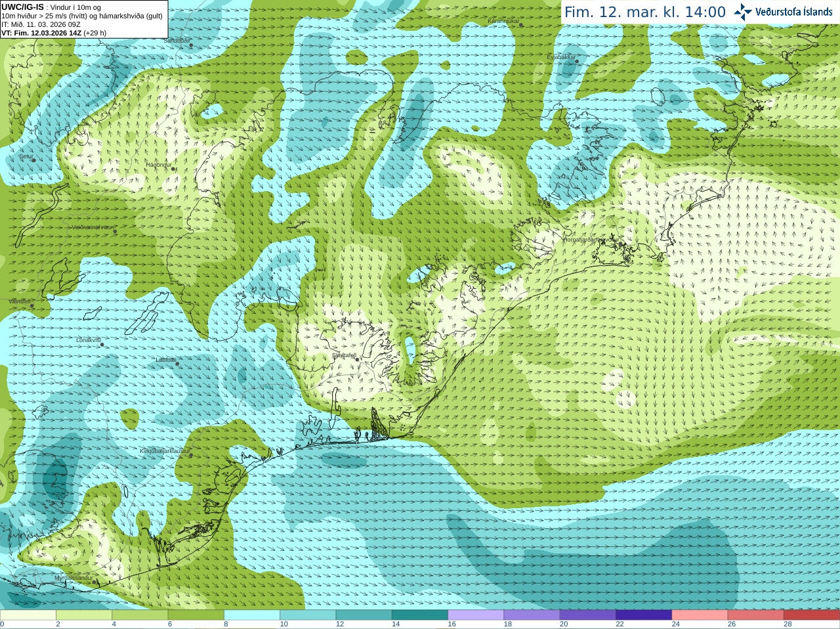Pick the 20–22 m/s purple legend swatch

[588, 615]
